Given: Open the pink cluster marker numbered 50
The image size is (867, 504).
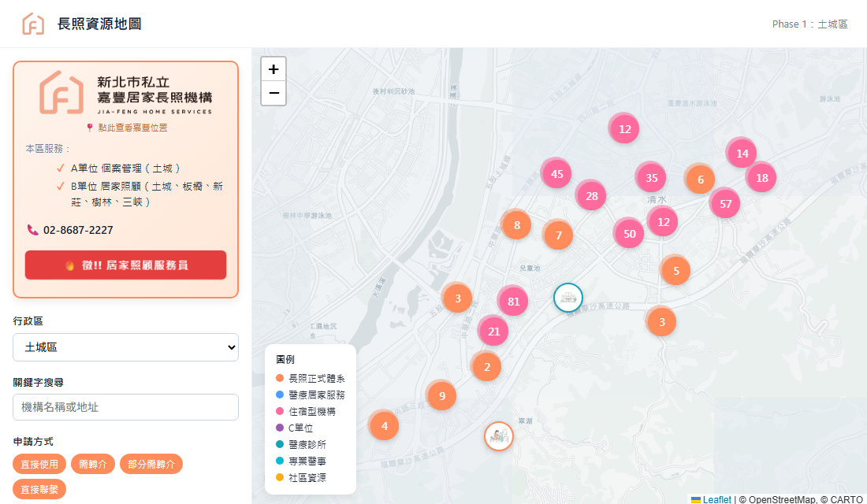Looking at the screenshot, I should 629,233.
